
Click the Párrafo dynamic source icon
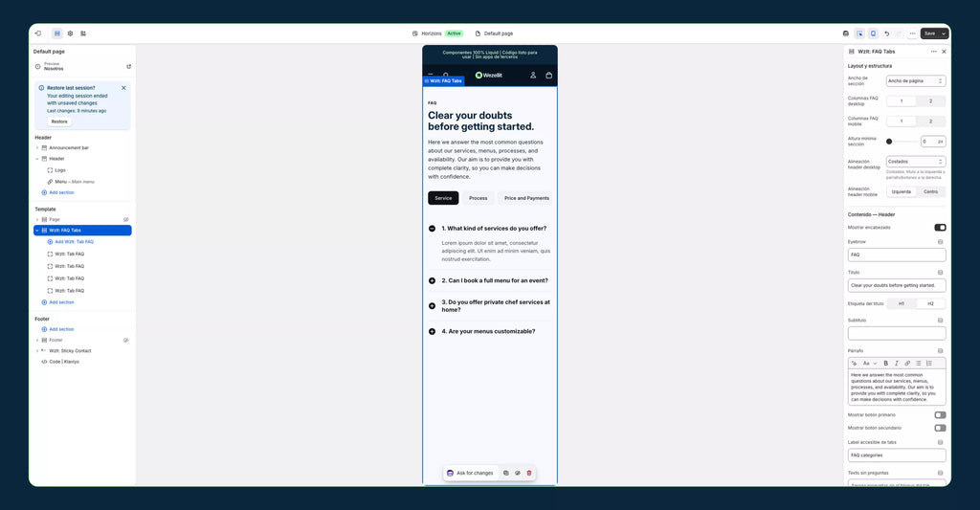(940, 351)
